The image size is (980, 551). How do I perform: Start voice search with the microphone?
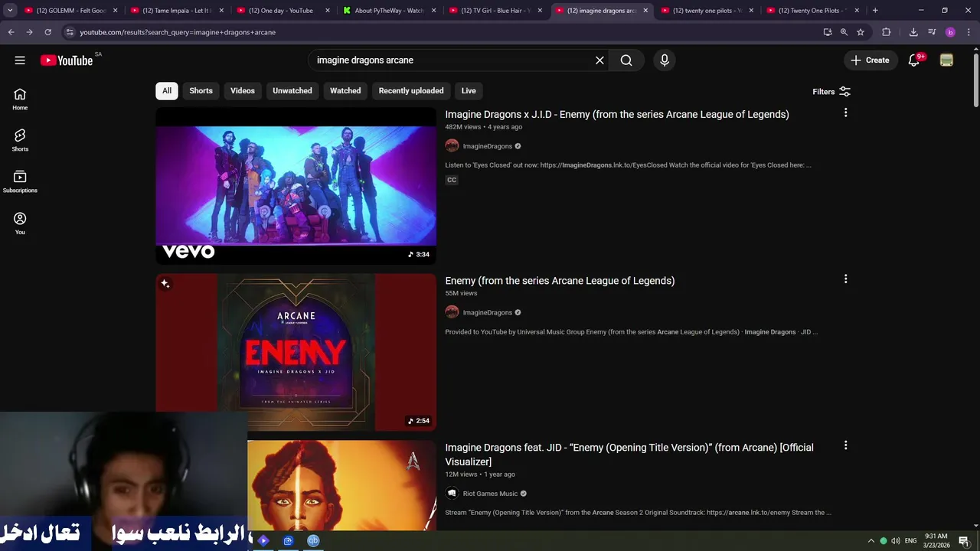tap(664, 60)
